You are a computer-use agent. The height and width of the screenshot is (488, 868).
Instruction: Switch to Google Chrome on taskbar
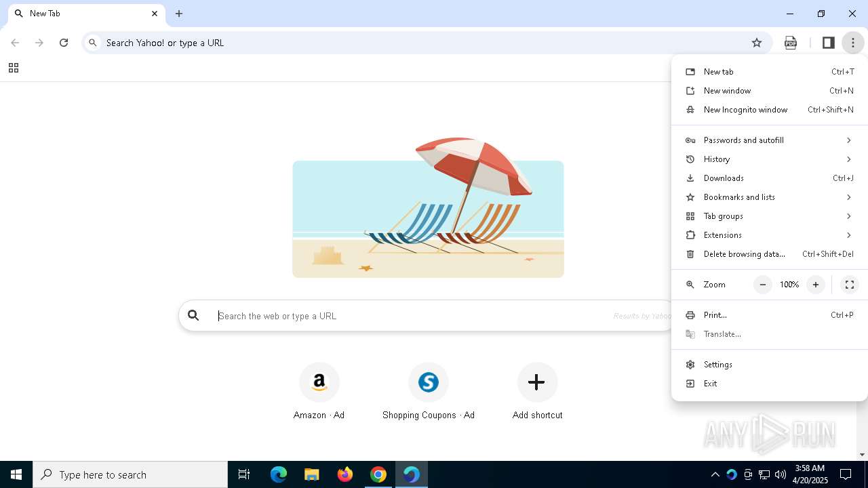point(378,474)
